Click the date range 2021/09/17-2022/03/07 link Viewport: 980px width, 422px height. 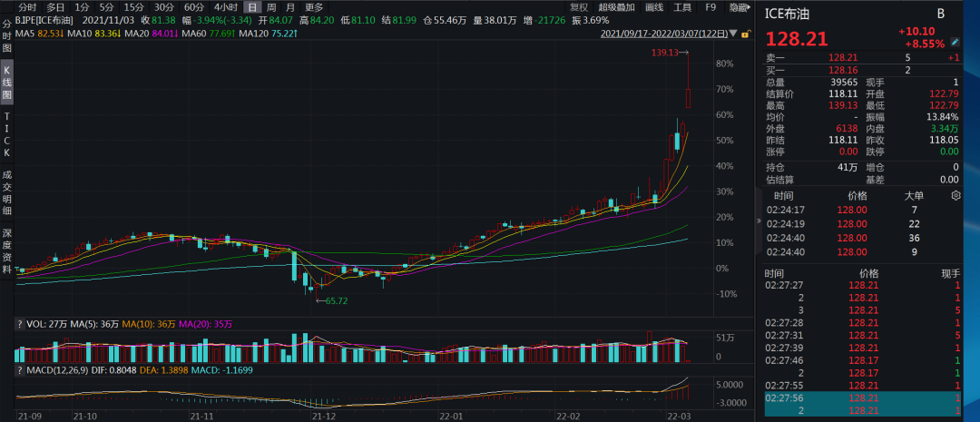point(664,34)
